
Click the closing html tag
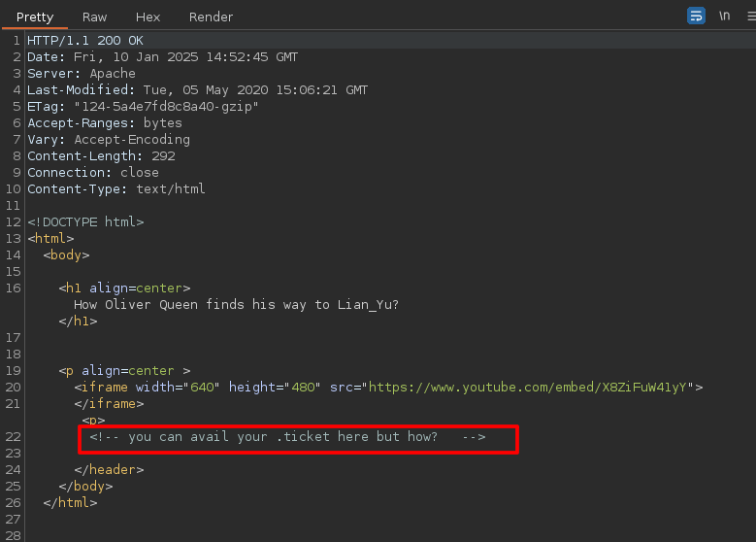tap(70, 503)
